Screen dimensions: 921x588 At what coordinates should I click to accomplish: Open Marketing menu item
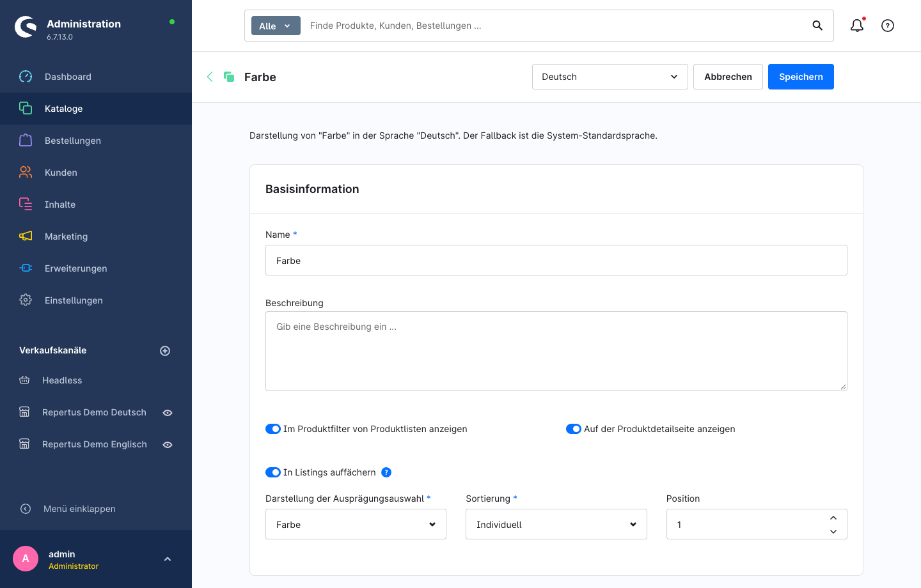click(96, 236)
